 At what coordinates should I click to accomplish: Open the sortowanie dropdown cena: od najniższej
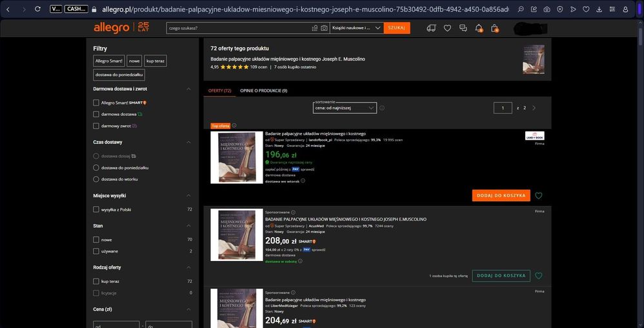tap(345, 108)
